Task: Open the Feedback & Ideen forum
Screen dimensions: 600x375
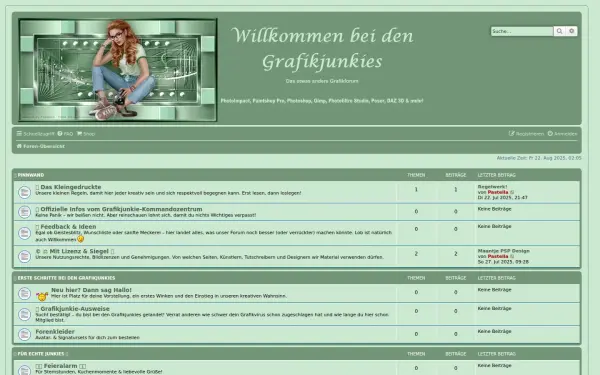Action: [68, 227]
